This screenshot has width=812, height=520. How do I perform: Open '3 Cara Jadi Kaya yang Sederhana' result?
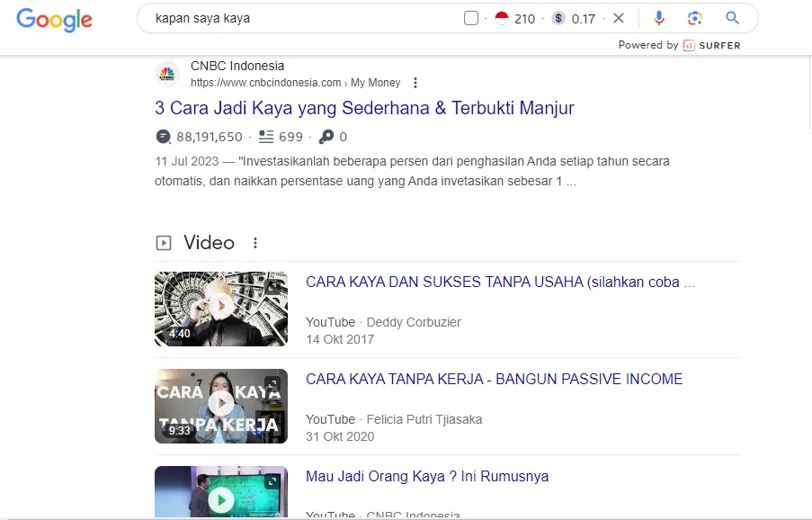pos(364,108)
